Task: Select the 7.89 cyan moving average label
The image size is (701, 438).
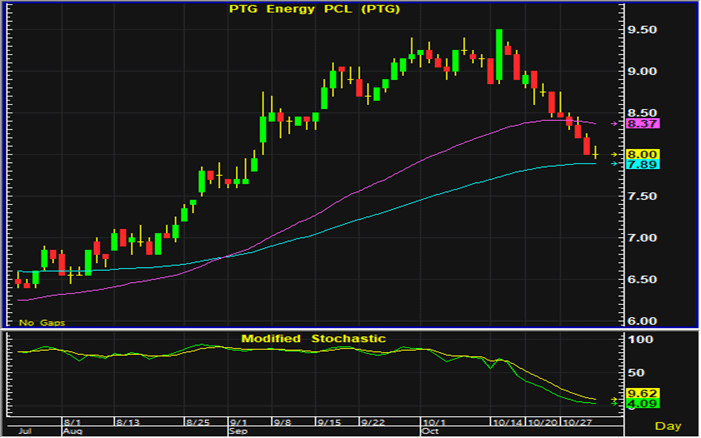Action: pos(642,164)
